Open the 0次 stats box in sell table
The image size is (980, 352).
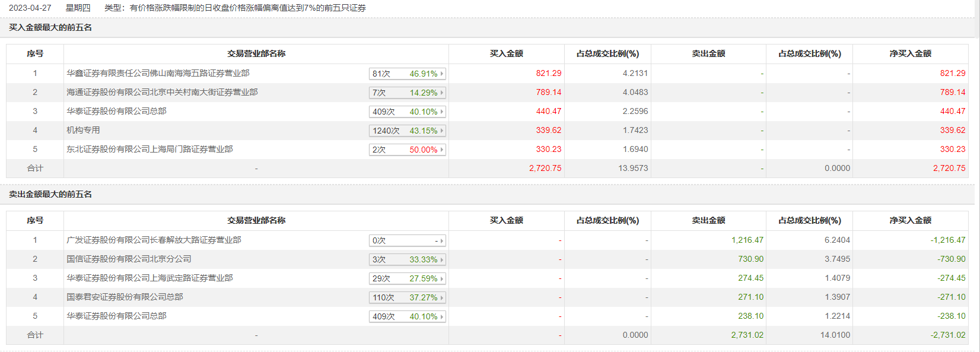click(x=407, y=240)
